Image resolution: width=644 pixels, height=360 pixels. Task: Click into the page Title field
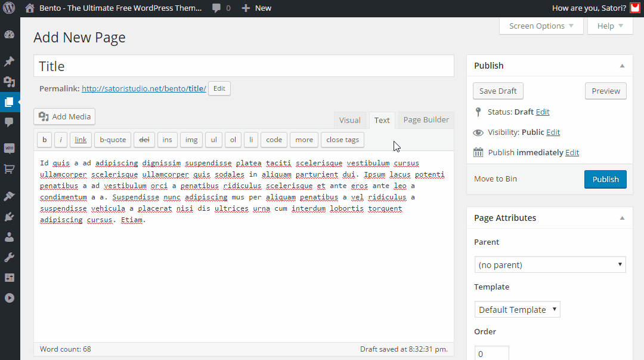(x=243, y=66)
